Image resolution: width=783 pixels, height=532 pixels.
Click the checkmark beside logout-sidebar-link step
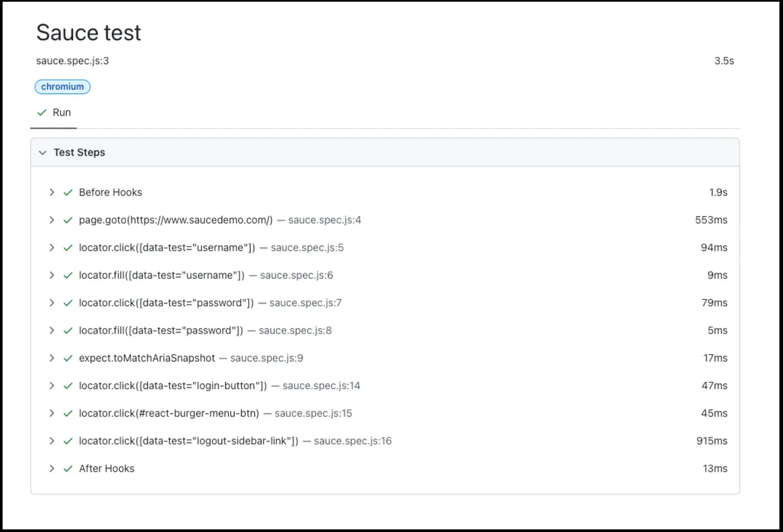[68, 441]
